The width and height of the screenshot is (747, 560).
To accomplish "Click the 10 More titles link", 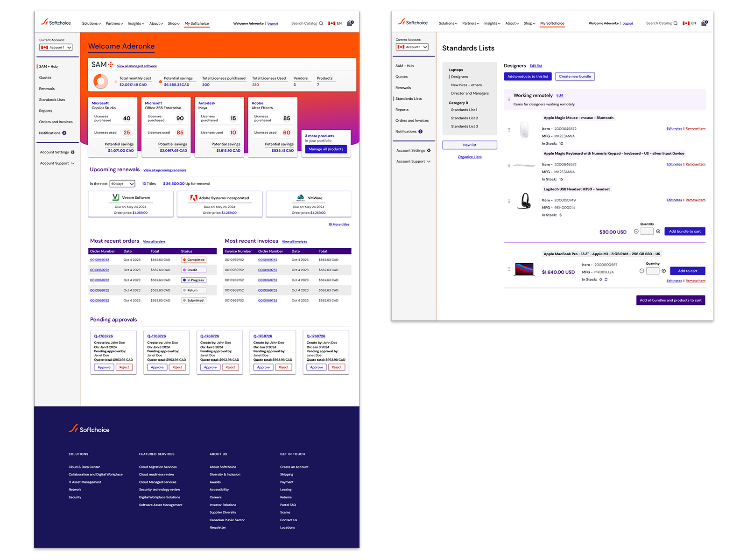I will pos(339,224).
